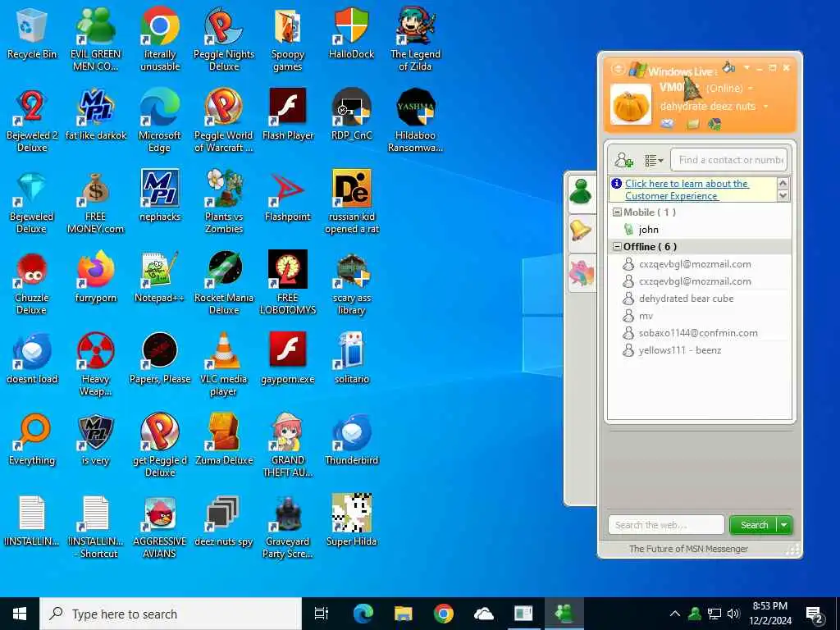Select the Rocket Mania Deluxe desktop icon
This screenshot has height=630, width=840.
click(x=224, y=283)
